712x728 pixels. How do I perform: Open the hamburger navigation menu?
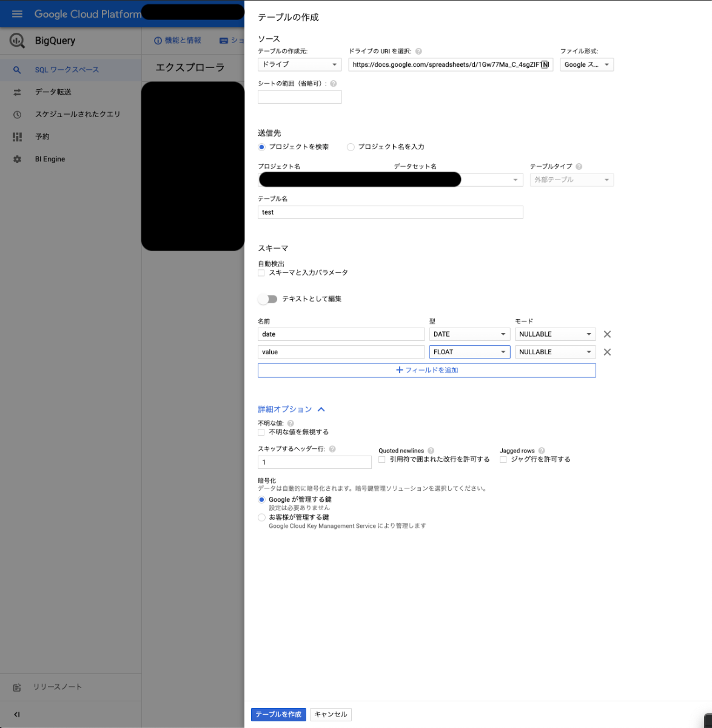[17, 13]
